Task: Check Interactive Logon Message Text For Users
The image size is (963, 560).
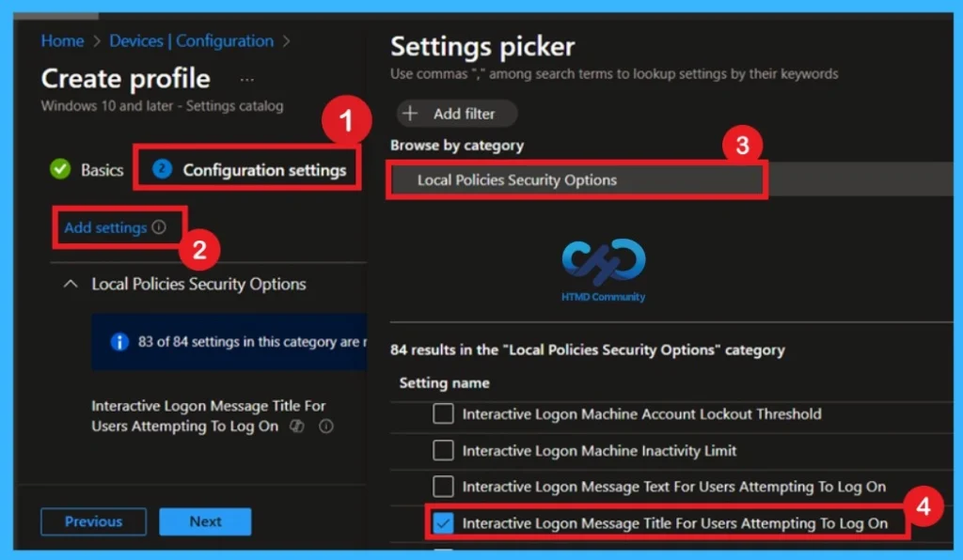Action: [x=442, y=487]
